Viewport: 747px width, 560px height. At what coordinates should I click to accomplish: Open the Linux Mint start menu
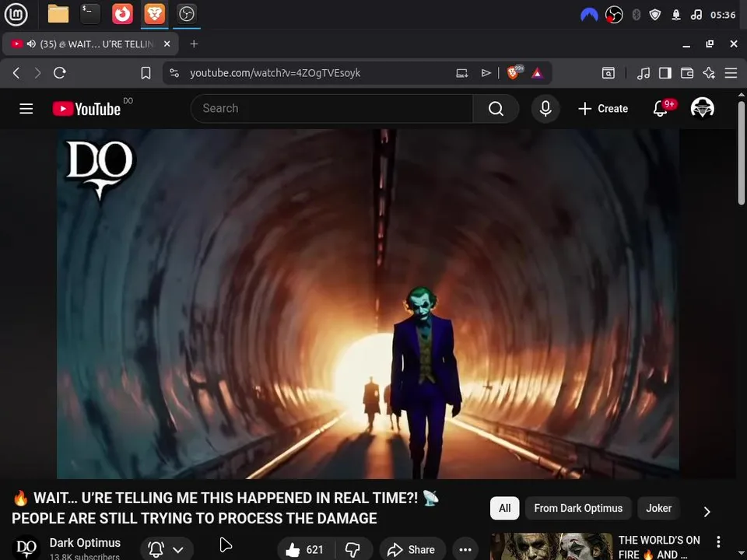click(x=16, y=14)
